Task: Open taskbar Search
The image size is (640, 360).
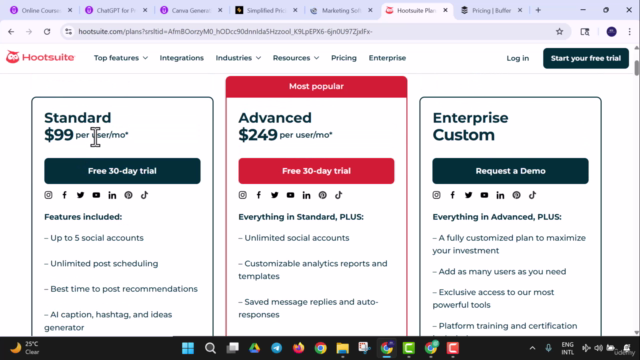Action: (x=210, y=348)
